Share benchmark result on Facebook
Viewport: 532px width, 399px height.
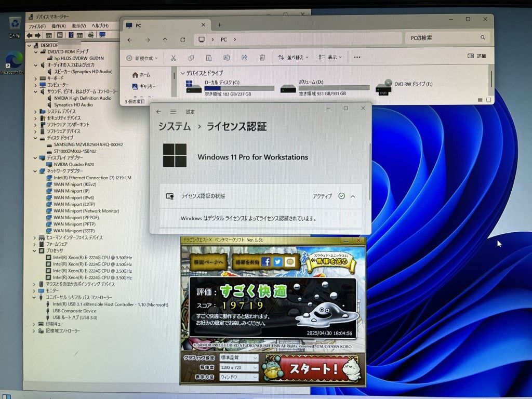(x=267, y=262)
